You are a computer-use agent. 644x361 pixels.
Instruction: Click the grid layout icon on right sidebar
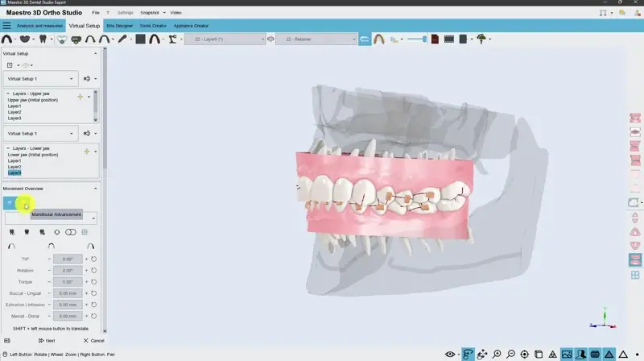click(x=635, y=275)
